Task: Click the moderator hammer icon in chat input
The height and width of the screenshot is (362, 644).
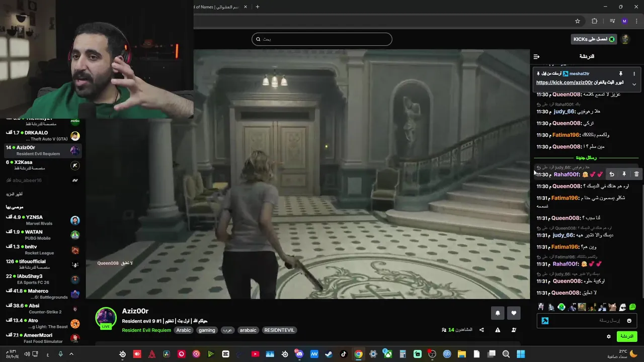Action: [x=545, y=321]
